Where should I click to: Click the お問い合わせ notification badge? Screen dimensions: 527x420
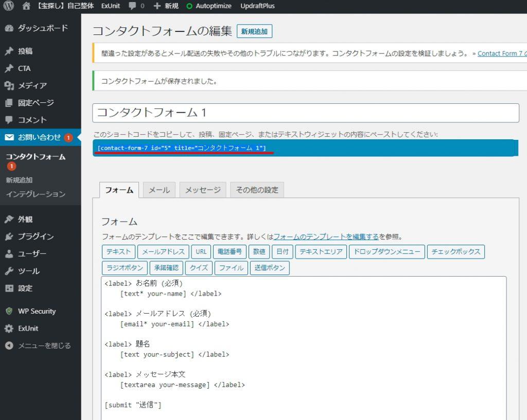(x=68, y=138)
